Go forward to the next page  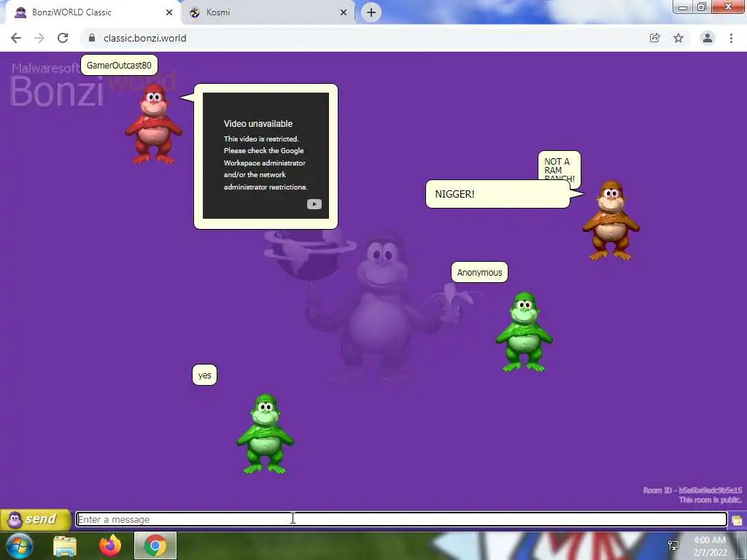click(x=39, y=38)
